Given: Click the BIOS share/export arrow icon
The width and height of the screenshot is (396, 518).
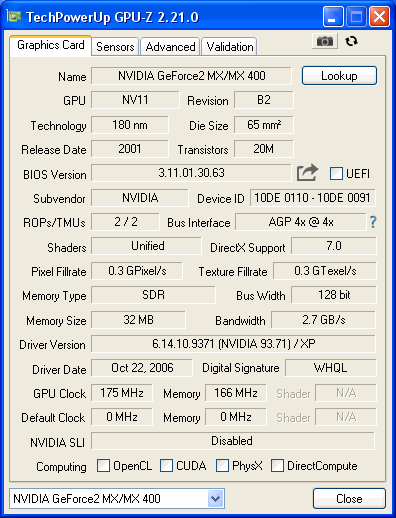Looking at the screenshot, I should pos(307,173).
